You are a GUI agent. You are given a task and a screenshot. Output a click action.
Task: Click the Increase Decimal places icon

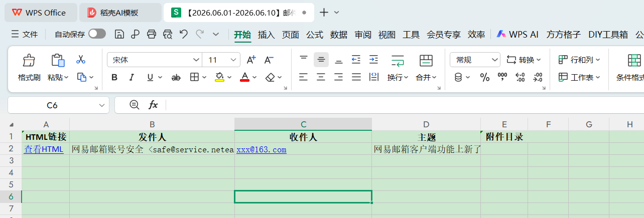(x=520, y=77)
